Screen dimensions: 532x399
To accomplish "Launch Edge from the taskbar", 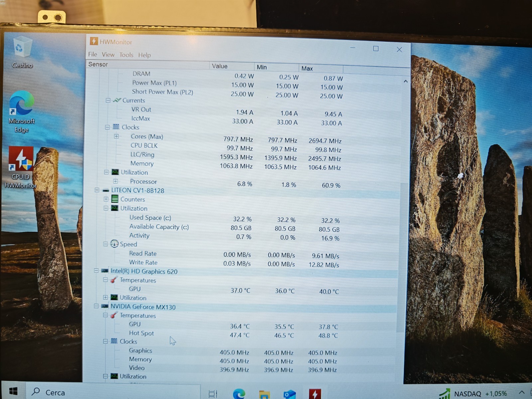I will 239,394.
